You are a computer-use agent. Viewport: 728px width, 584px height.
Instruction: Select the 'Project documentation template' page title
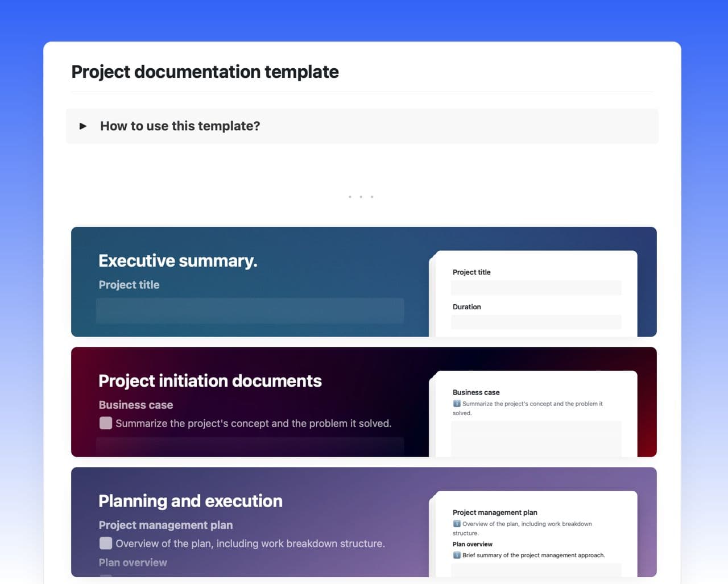[205, 72]
